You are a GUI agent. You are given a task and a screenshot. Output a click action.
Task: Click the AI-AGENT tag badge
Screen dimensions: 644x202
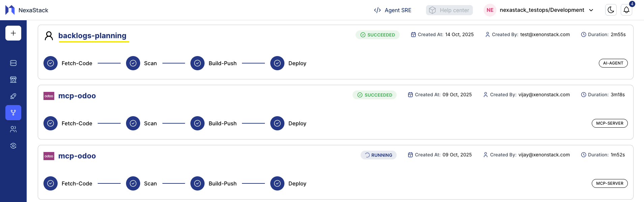613,63
